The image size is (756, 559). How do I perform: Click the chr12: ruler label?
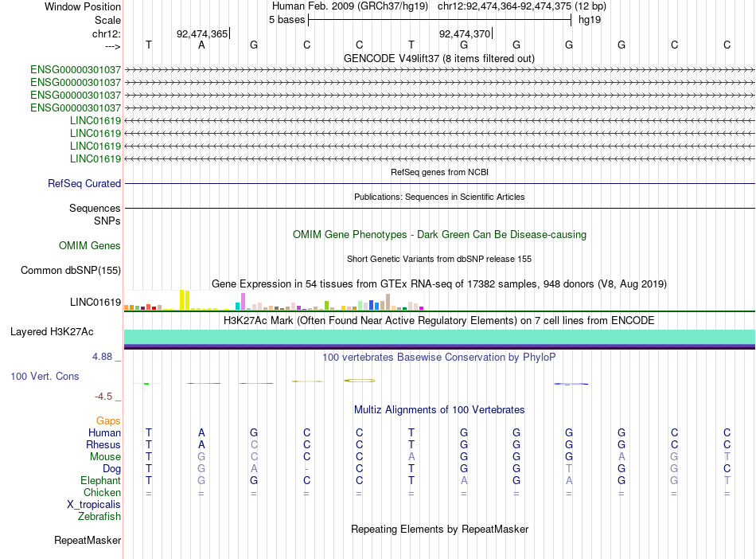pyautogui.click(x=106, y=33)
